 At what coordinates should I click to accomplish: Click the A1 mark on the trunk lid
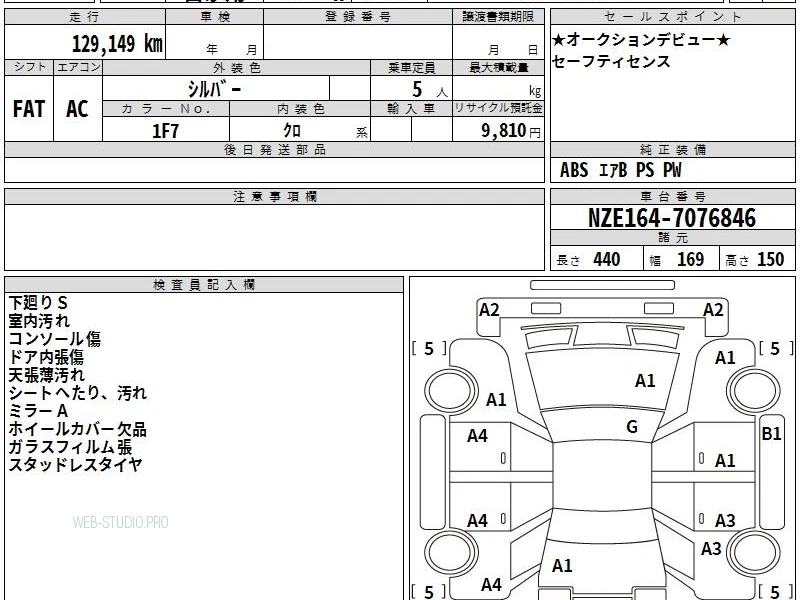point(562,566)
